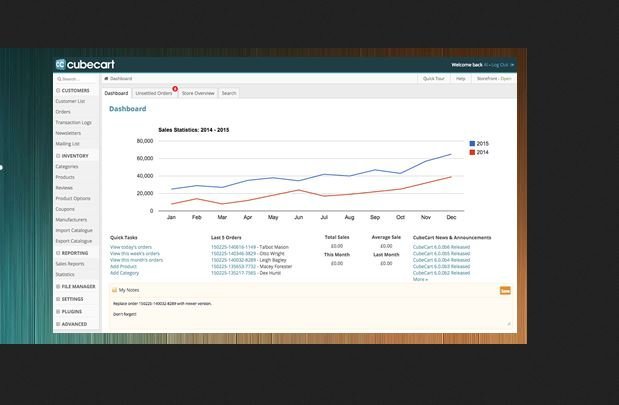Expand the Advanced sidebar section
The image size is (619, 405).
coord(74,324)
